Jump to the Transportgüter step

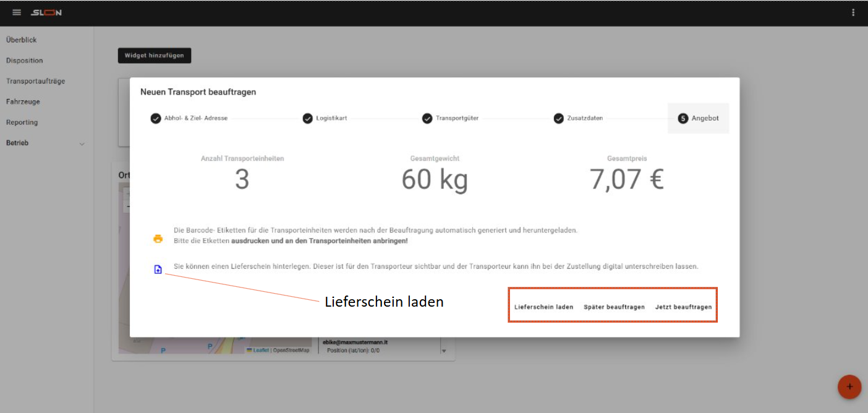(450, 119)
